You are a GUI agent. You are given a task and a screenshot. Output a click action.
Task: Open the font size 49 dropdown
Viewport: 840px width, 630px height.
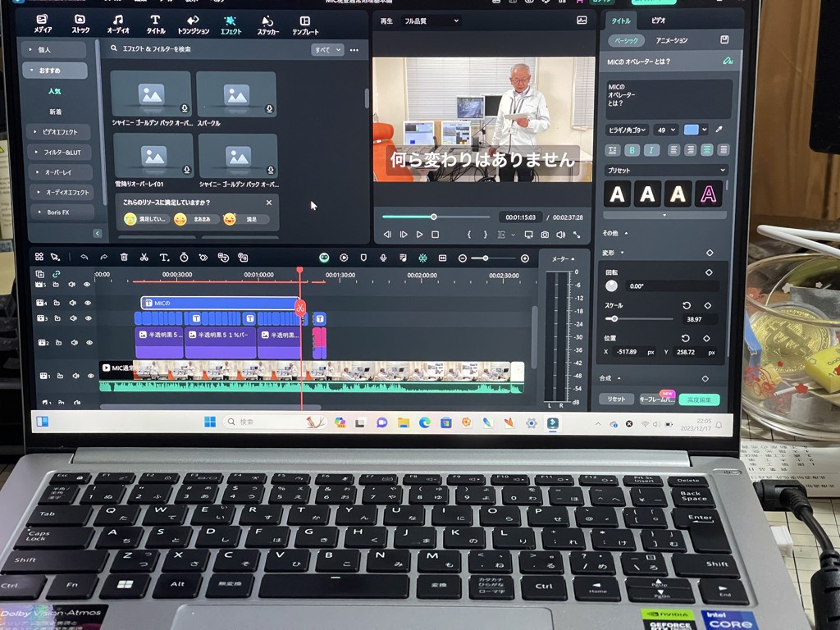coord(666,130)
